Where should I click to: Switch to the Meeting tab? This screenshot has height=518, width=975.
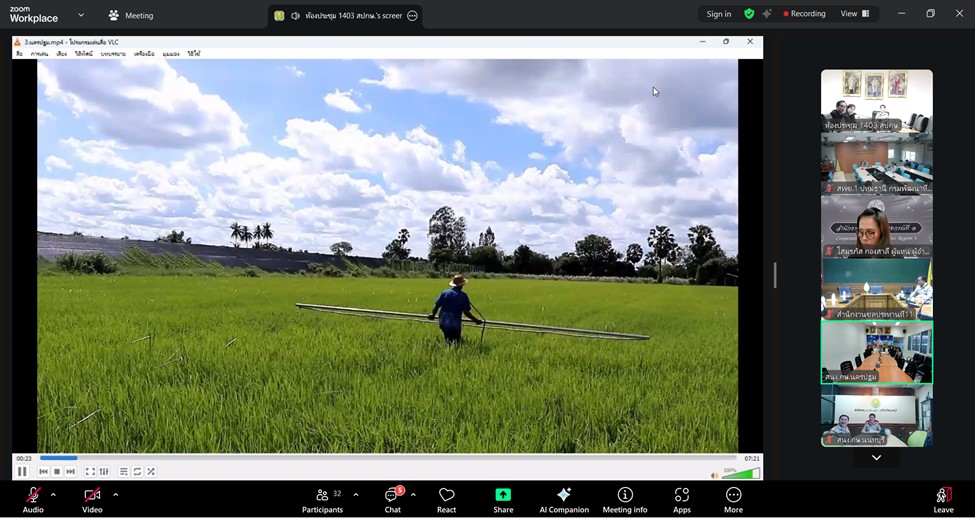coord(131,15)
